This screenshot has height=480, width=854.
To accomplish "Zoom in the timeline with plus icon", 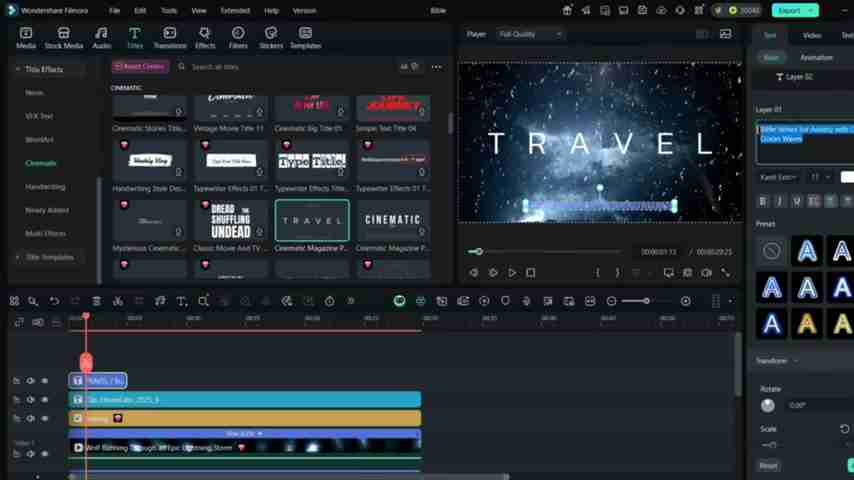I will [686, 301].
